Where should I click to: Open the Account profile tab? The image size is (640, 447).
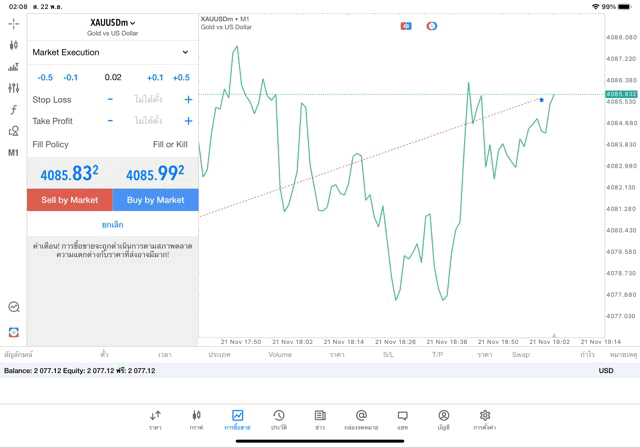443,419
